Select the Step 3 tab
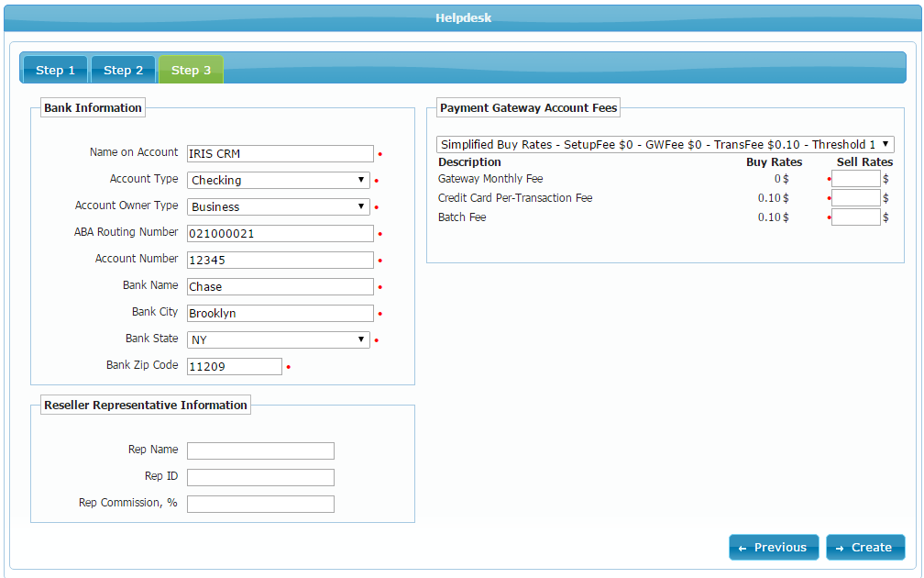924x578 pixels. (x=191, y=71)
